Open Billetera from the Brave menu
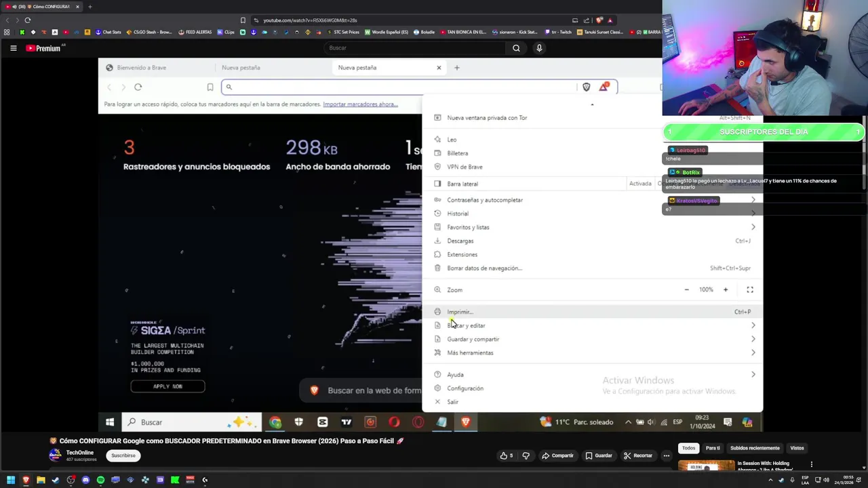 click(x=593, y=153)
